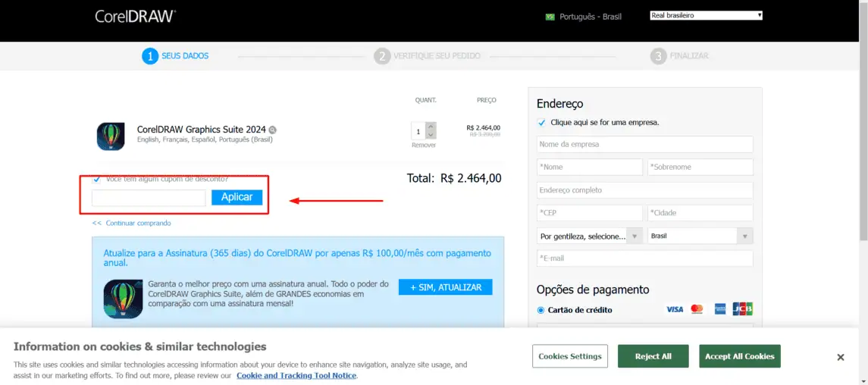This screenshot has height=385, width=868.
Task: Open the 'Por gentileza, selecione...' state dropdown
Action: coord(590,236)
